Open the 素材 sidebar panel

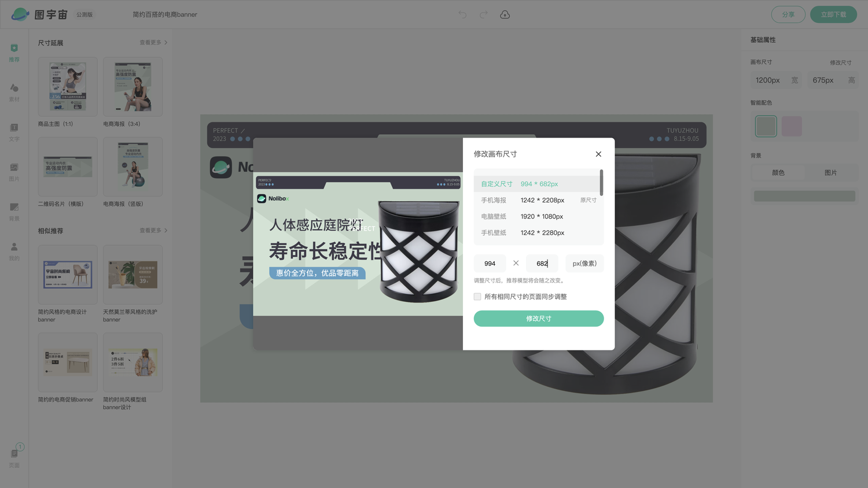tap(14, 93)
